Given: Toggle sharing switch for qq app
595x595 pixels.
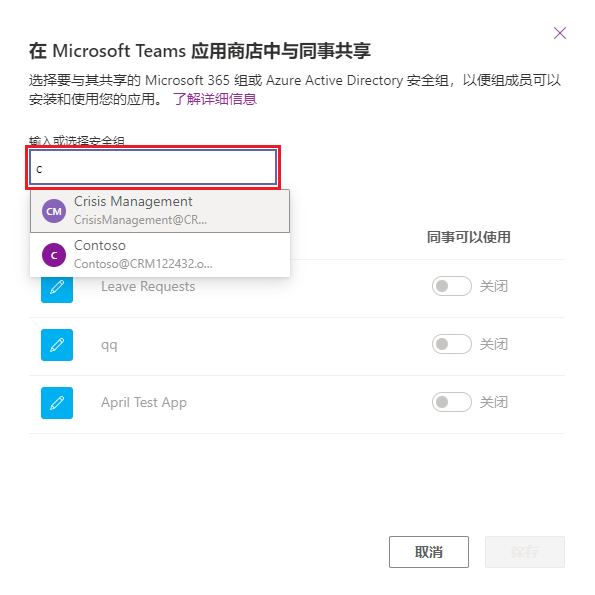Looking at the screenshot, I should coord(452,344).
